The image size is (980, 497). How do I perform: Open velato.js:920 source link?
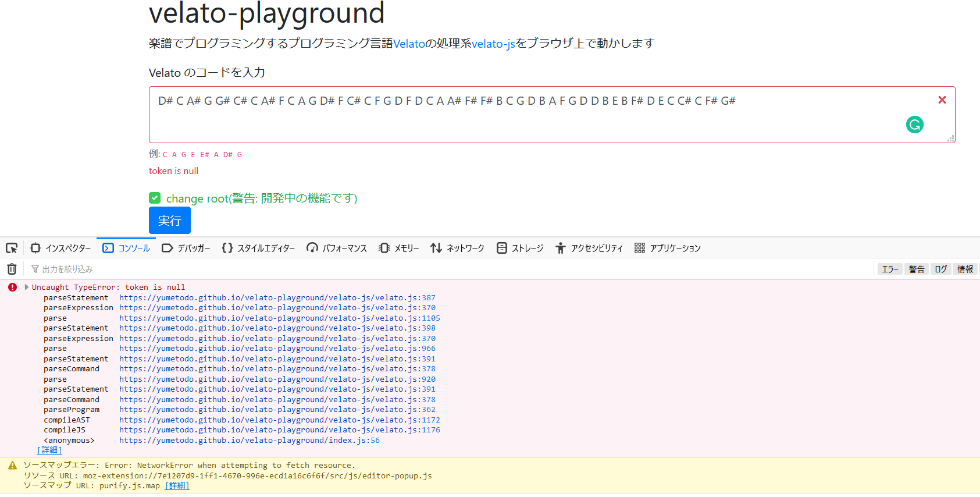coord(277,379)
